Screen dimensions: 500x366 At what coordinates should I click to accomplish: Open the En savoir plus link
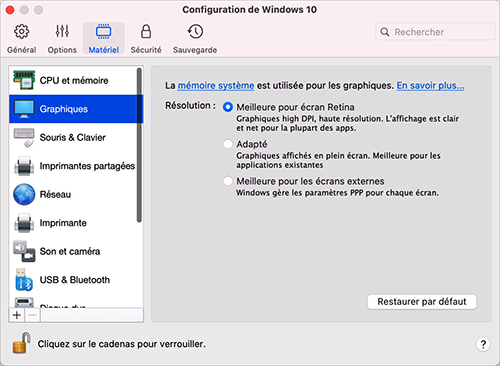click(430, 86)
